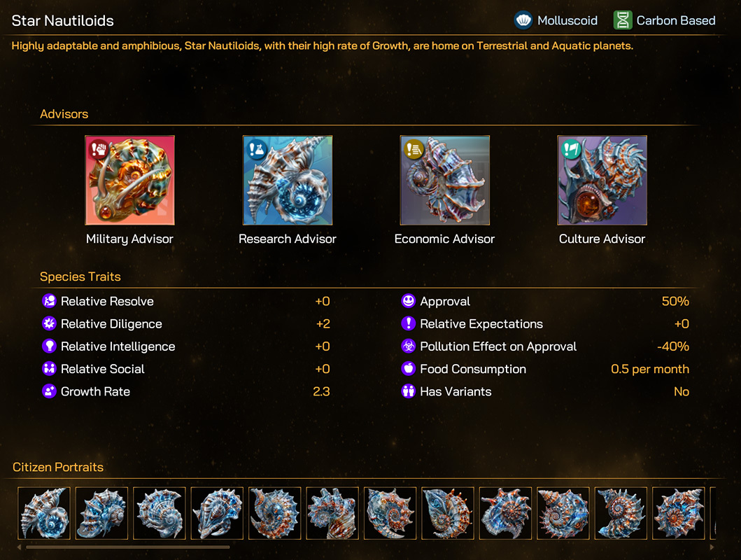
Task: Click the Relative Social trait icon
Action: 49,369
